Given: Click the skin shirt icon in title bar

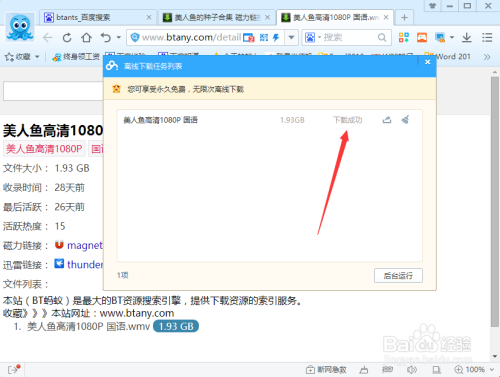Looking at the screenshot, I should 432,6.
